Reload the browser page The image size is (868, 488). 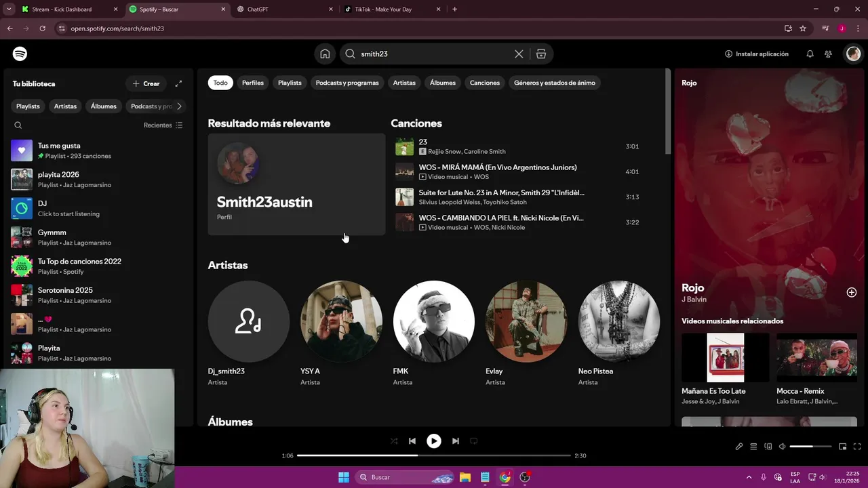click(x=42, y=28)
